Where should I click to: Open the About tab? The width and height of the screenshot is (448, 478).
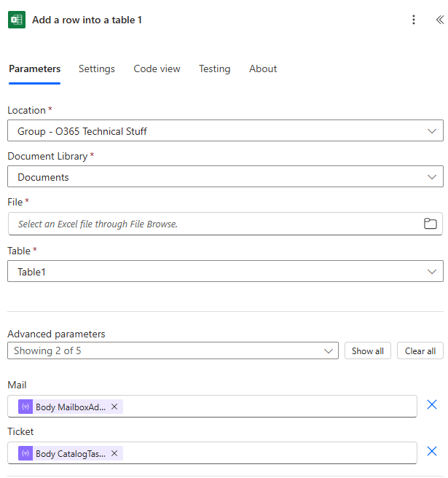(263, 69)
